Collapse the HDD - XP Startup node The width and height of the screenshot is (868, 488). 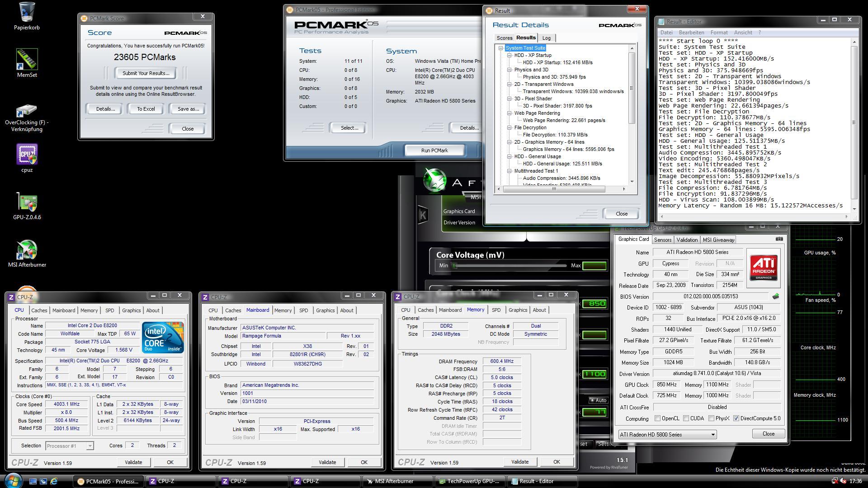pyautogui.click(x=509, y=55)
